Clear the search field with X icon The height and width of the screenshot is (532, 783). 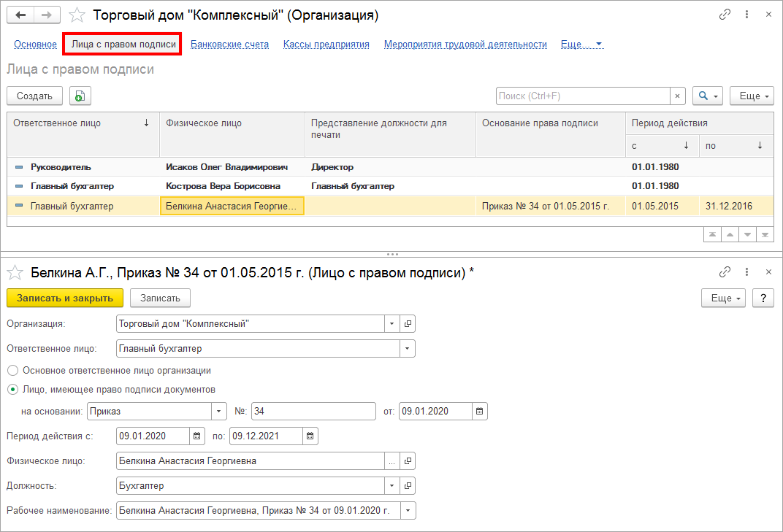(678, 96)
